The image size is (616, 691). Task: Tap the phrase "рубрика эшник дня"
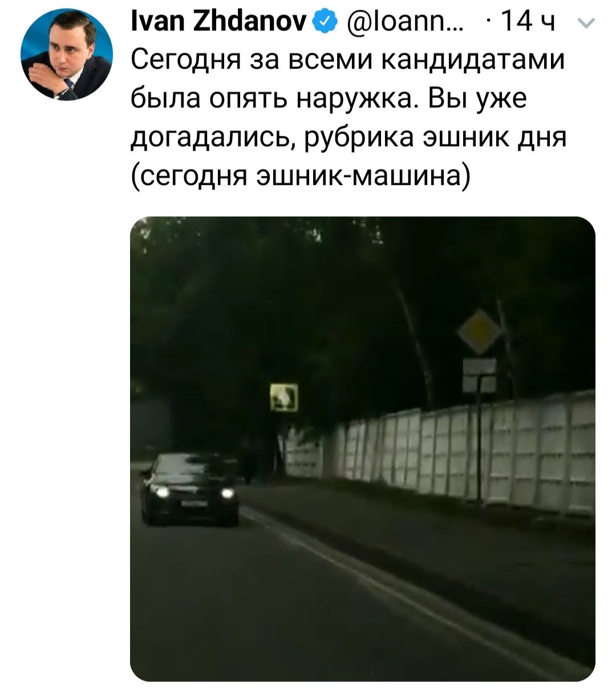[x=435, y=137]
